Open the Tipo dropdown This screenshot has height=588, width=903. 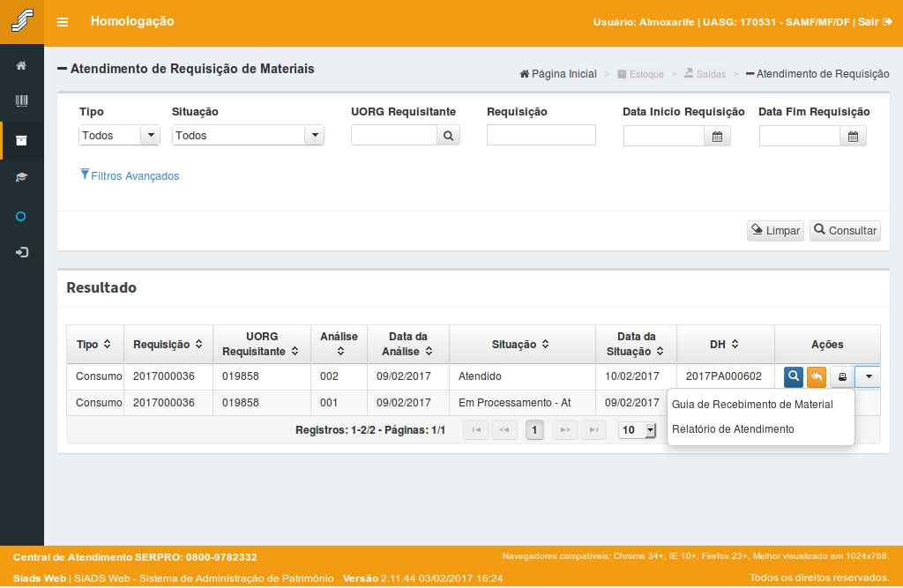(119, 136)
